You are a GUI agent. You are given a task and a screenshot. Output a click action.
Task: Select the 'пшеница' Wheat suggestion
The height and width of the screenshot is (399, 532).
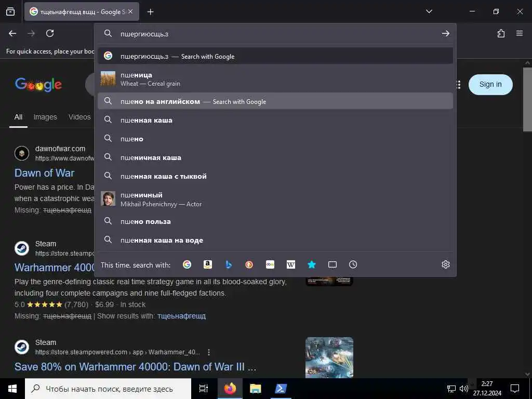275,79
